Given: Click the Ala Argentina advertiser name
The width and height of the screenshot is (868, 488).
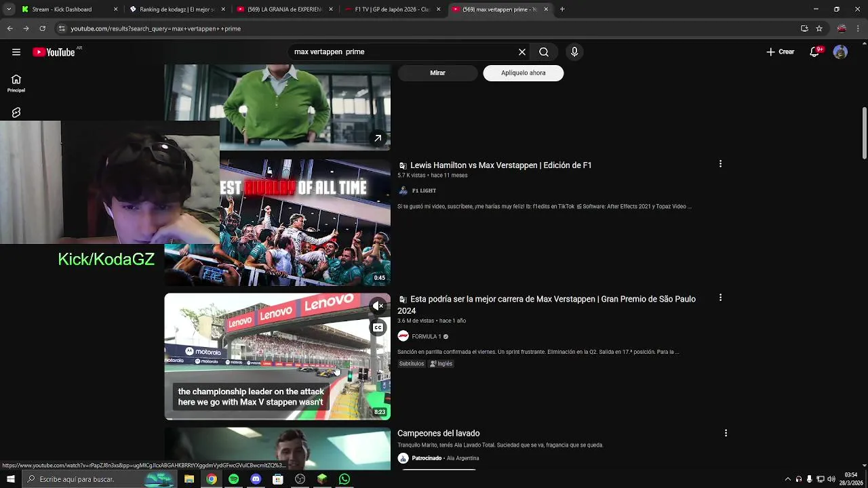Looking at the screenshot, I should click(462, 459).
